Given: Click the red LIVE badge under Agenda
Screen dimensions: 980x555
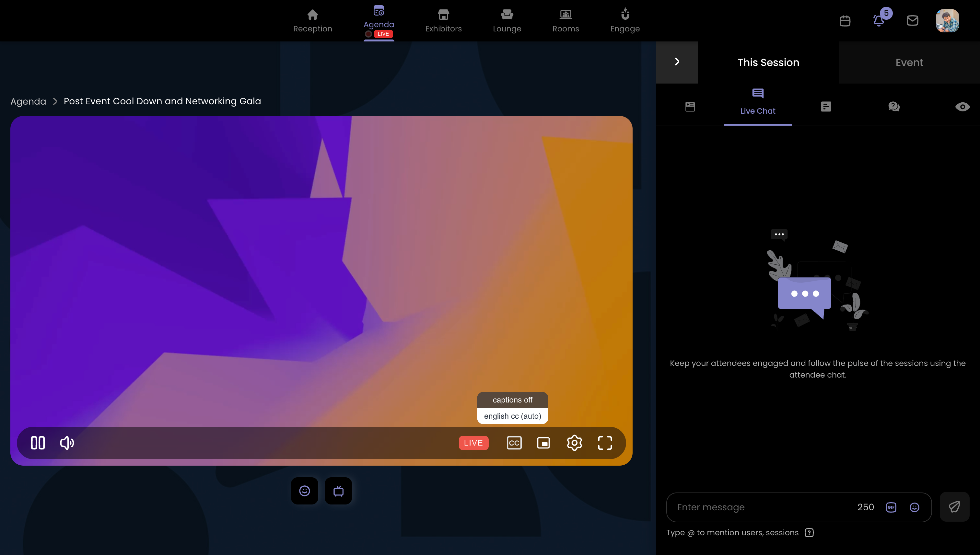Looking at the screenshot, I should (x=383, y=34).
